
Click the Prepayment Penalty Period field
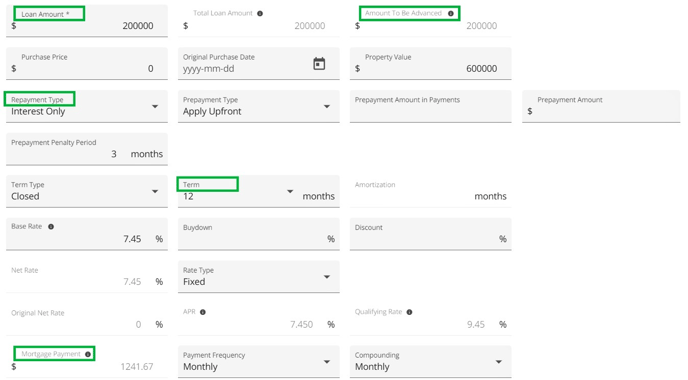(x=87, y=149)
